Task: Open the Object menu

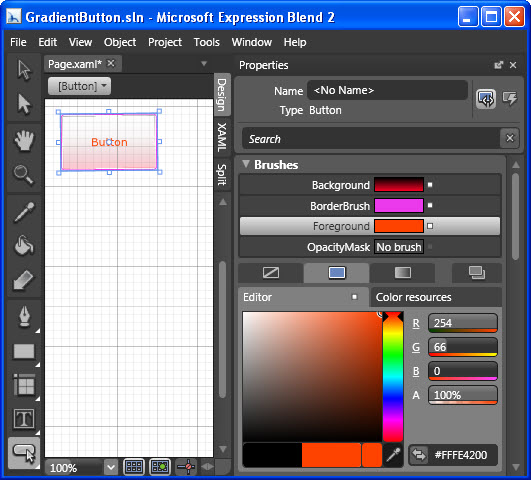Action: (120, 42)
